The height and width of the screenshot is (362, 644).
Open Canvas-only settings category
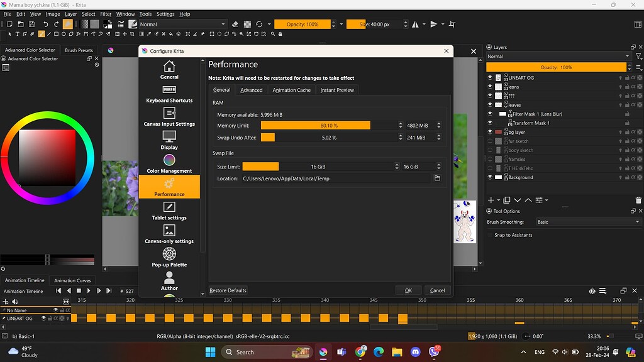[x=169, y=234]
